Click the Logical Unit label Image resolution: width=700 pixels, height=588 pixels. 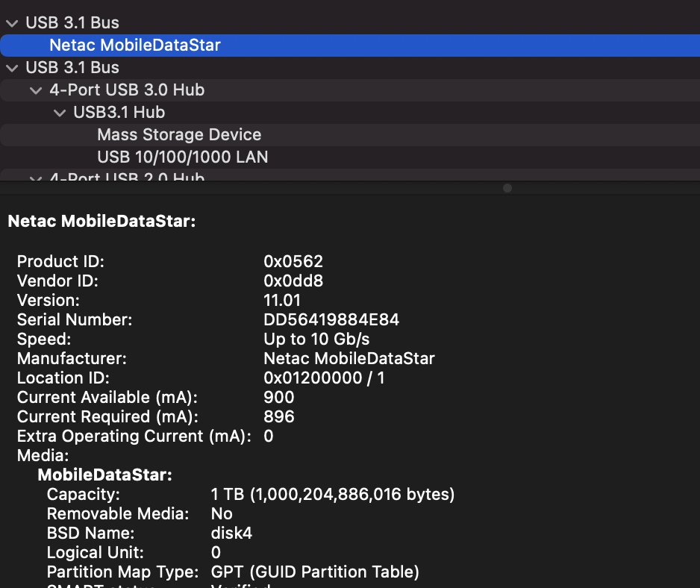pyautogui.click(x=96, y=552)
